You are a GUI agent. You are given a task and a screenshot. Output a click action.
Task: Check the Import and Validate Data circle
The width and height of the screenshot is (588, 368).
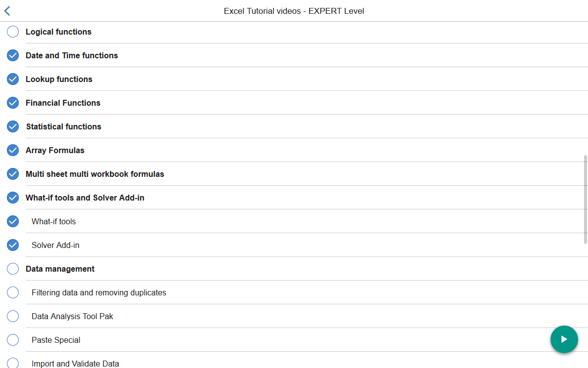point(13,363)
